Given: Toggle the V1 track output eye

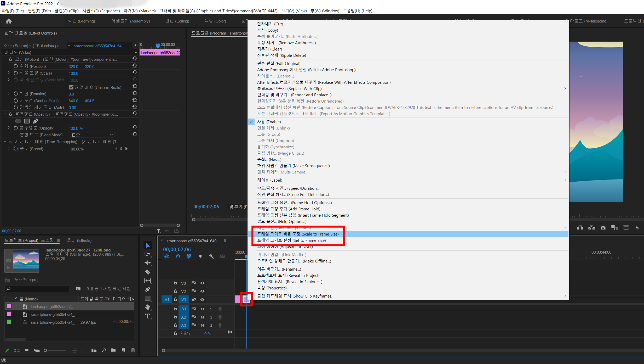Looking at the screenshot, I should [202, 300].
